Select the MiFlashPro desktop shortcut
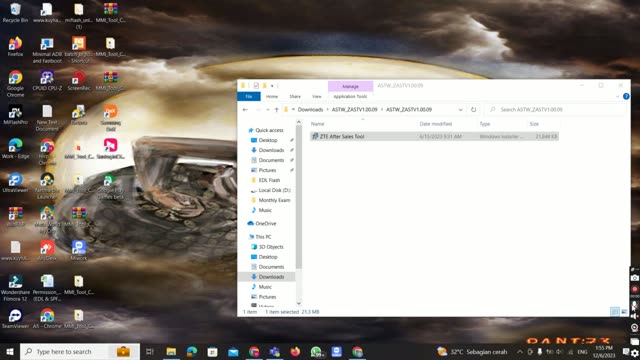 tap(15, 115)
